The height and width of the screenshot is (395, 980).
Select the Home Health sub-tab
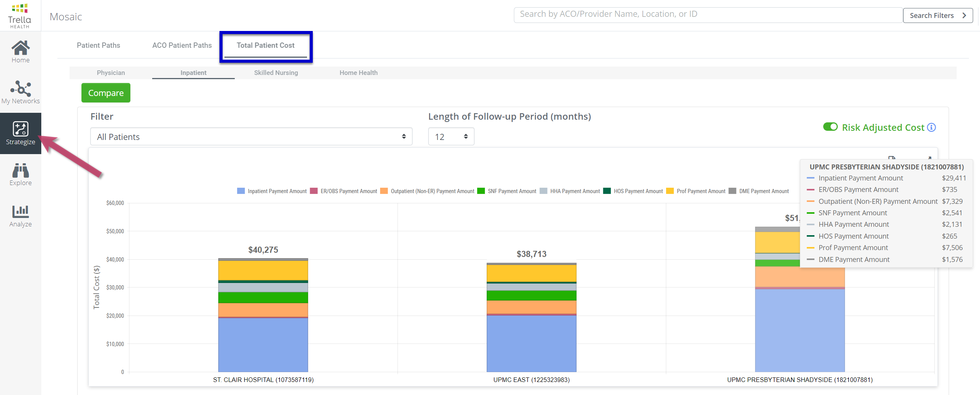[x=359, y=73]
